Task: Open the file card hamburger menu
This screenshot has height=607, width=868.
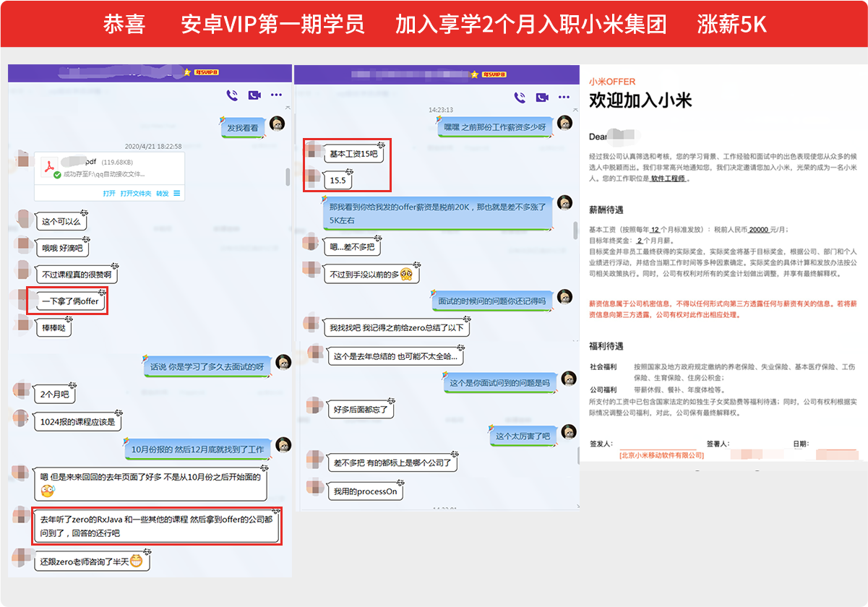Action: pyautogui.click(x=177, y=194)
